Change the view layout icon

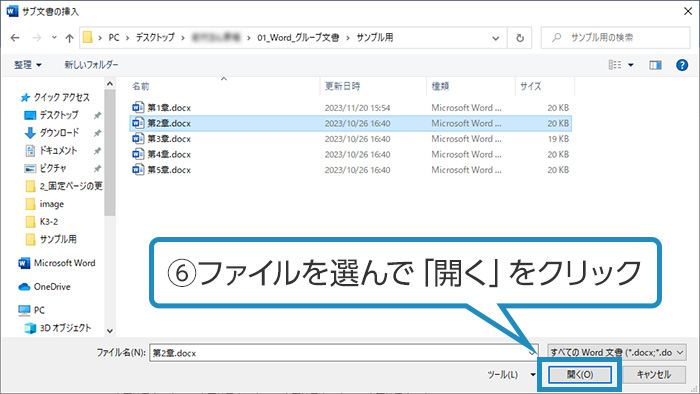(x=615, y=65)
